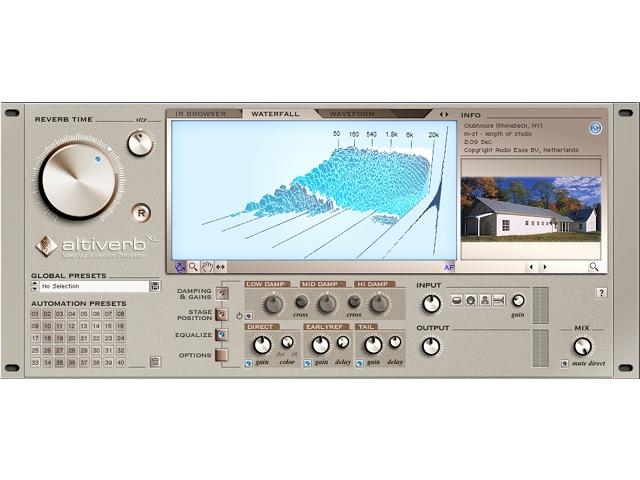Screen dimensions: 640x480
Task: Select automation preset 33
Action: tap(36, 362)
